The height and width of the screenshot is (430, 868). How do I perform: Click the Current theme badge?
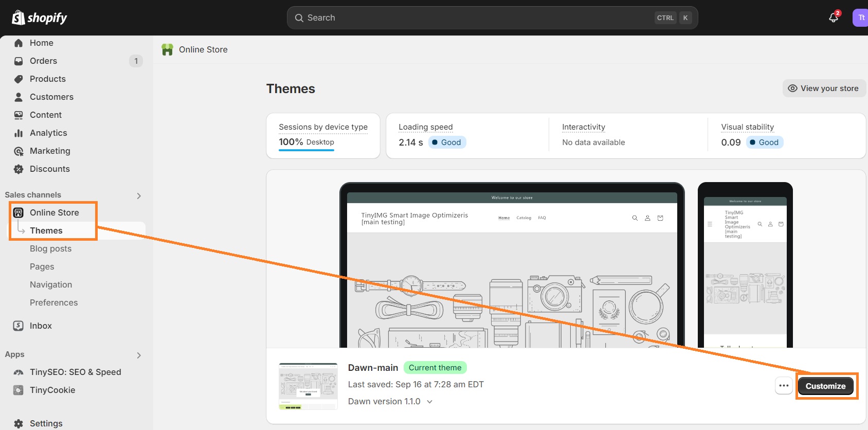[x=435, y=368]
